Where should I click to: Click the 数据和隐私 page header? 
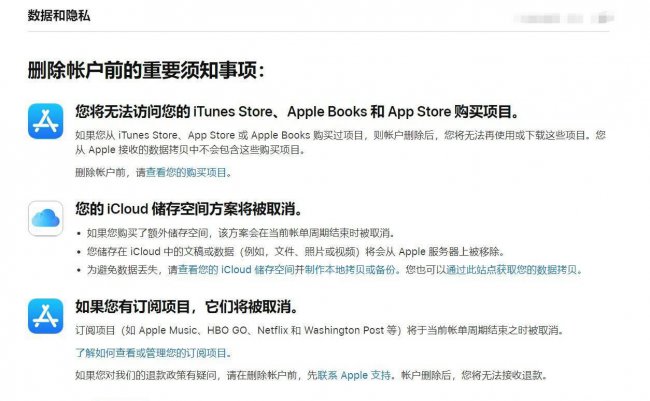59,16
